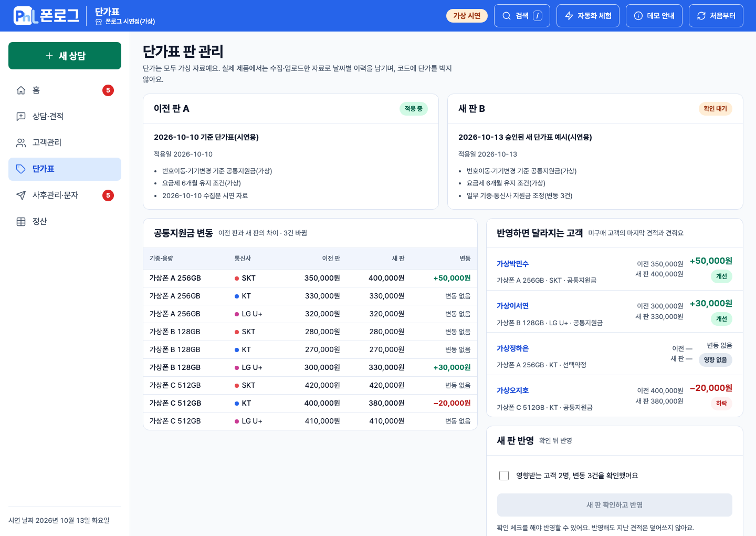The width and height of the screenshot is (756, 536).
Task: Click the 사후관리·문자 paper plane icon
Action: pos(21,195)
